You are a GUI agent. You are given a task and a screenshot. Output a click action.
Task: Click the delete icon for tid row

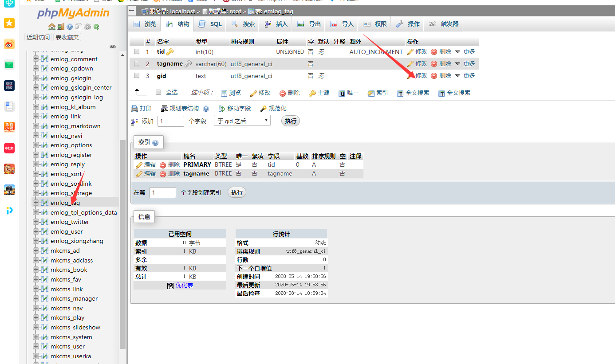tap(434, 52)
